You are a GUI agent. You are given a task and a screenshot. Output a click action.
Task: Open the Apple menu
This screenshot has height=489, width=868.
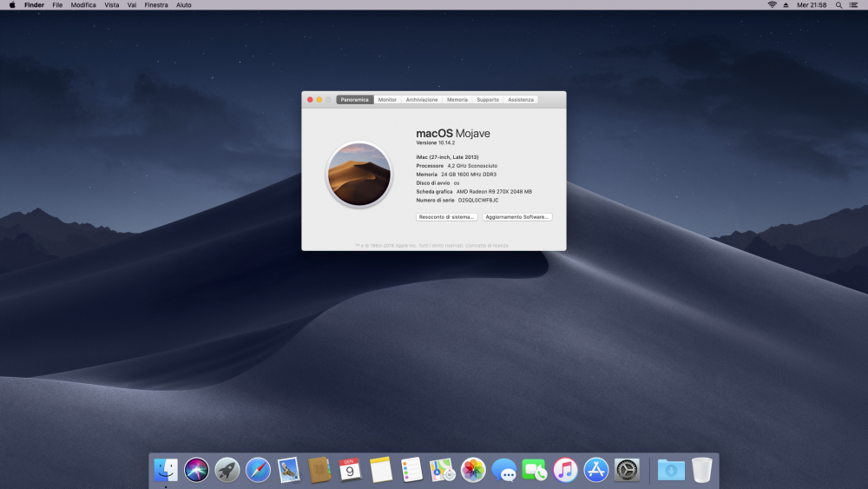(x=12, y=5)
